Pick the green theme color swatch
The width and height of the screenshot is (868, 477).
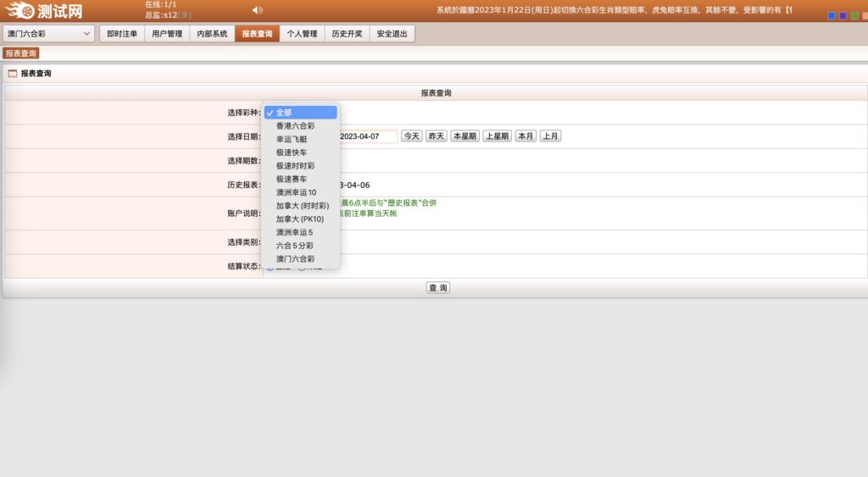(854, 16)
